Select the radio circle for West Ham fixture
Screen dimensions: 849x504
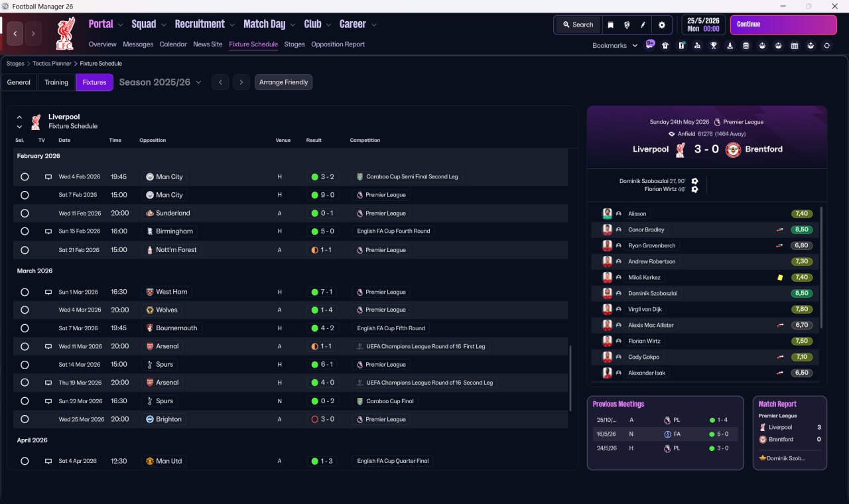25,292
